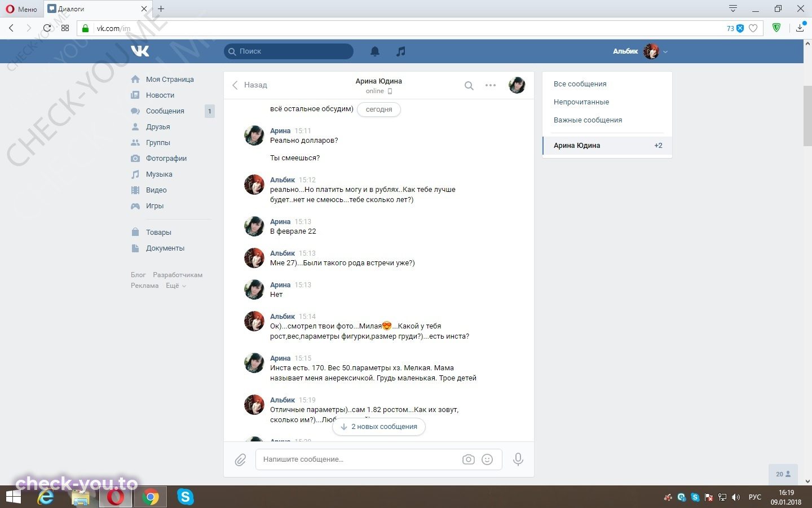Select Важные сообщения filter
Image resolution: width=812 pixels, height=508 pixels.
click(588, 120)
